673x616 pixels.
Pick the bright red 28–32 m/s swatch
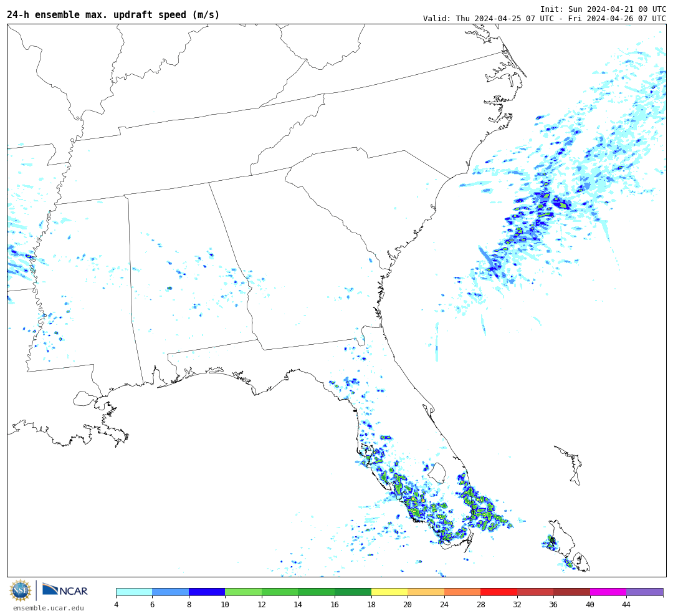[499, 592]
